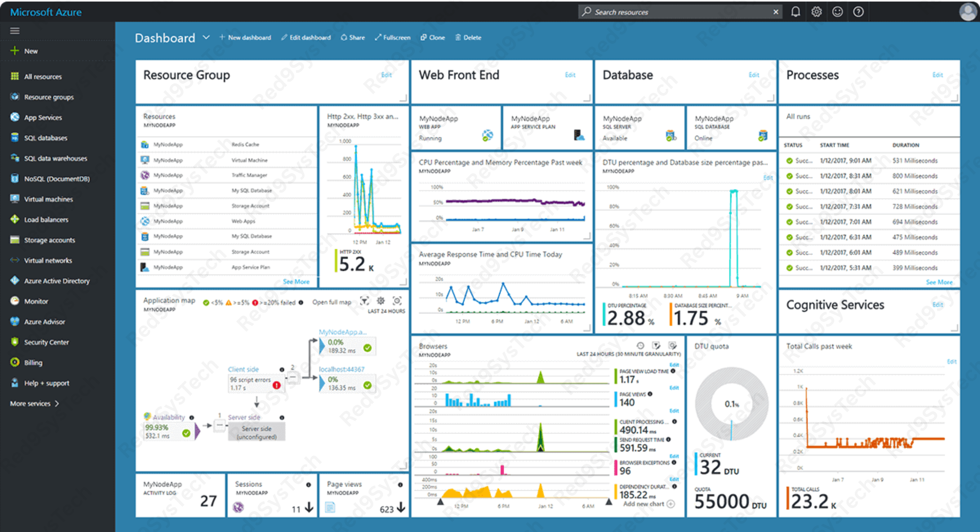Open SQL databases sidebar icon
Image resolution: width=980 pixels, height=532 pixels.
tap(15, 137)
